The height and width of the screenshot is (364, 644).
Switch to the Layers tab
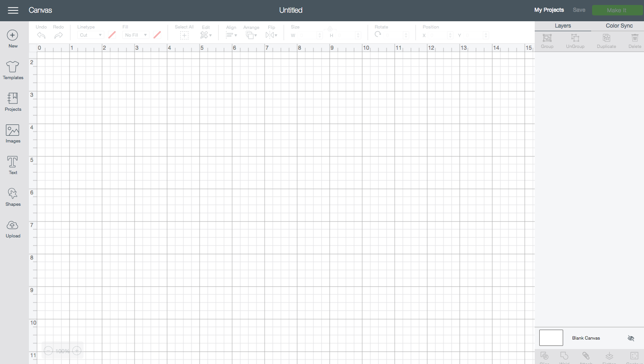click(x=563, y=26)
